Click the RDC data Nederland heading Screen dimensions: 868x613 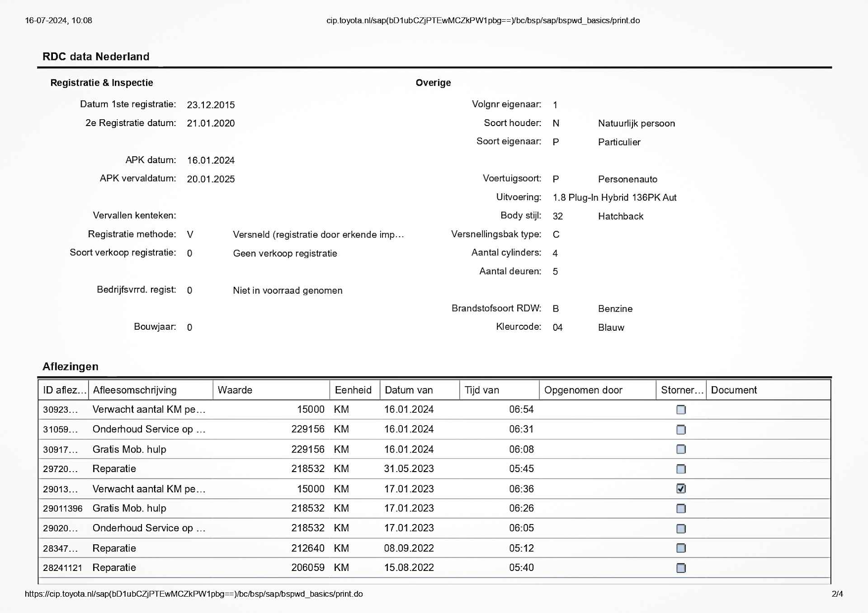click(x=96, y=56)
